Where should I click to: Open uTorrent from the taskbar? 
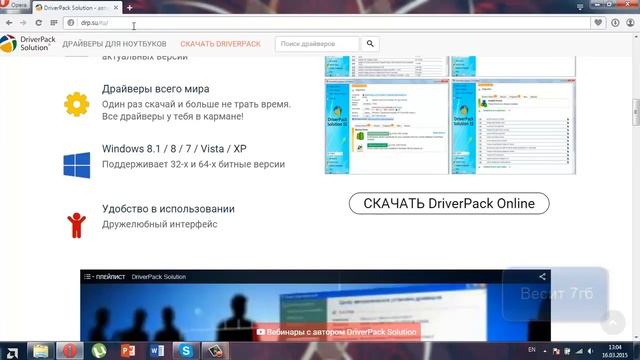tap(99, 351)
